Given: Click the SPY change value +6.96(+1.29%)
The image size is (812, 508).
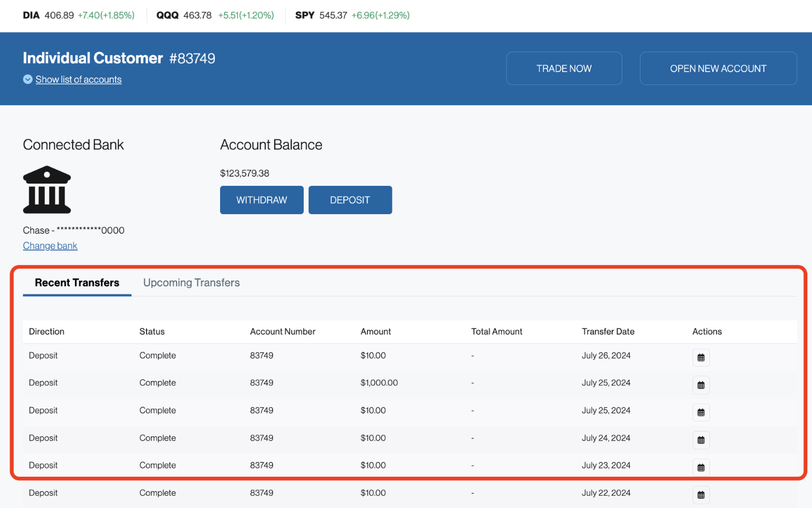Looking at the screenshot, I should (380, 15).
